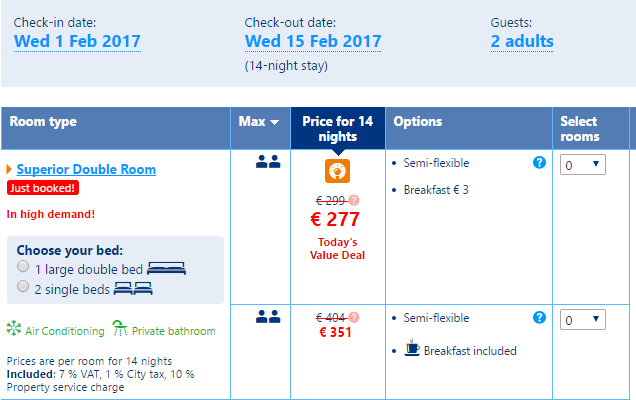Screen dimensions: 636x400
Task: Select 2 single beds option
Action: click(23, 287)
